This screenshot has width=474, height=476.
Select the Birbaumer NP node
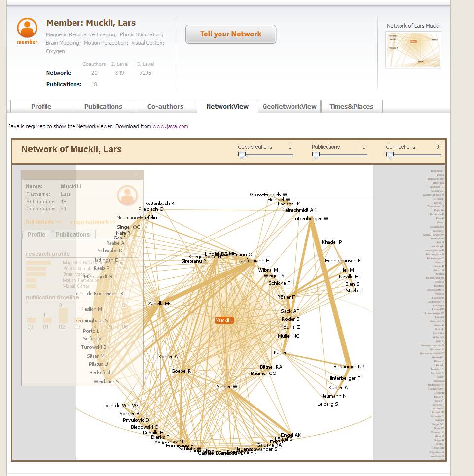349,367
